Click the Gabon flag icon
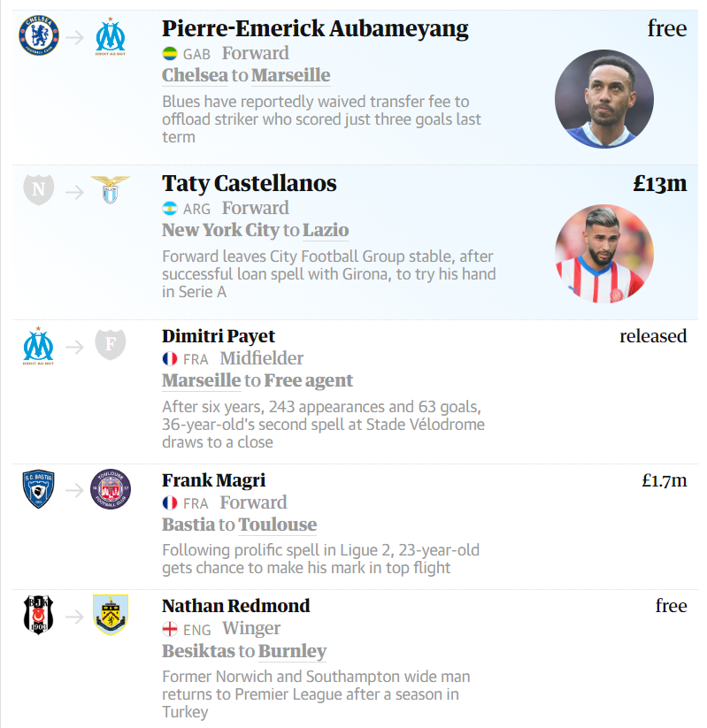Screen dimensions: 707x728 coord(170,54)
